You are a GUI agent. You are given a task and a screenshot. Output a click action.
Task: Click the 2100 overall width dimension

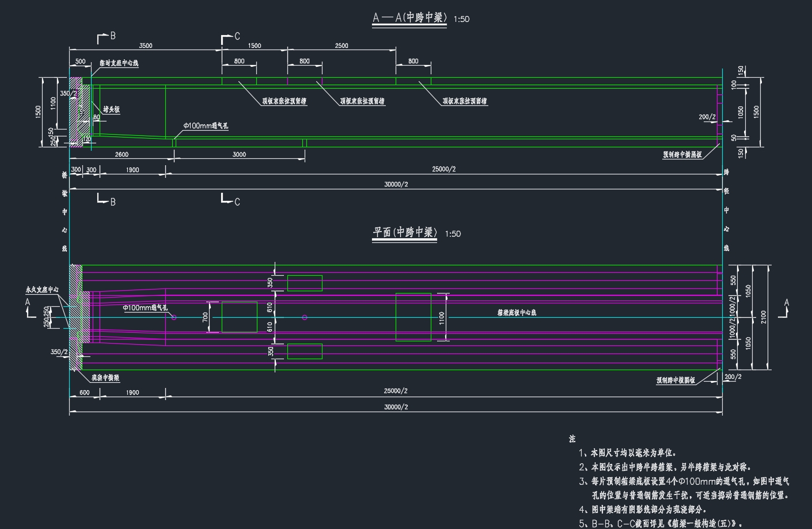click(x=763, y=317)
